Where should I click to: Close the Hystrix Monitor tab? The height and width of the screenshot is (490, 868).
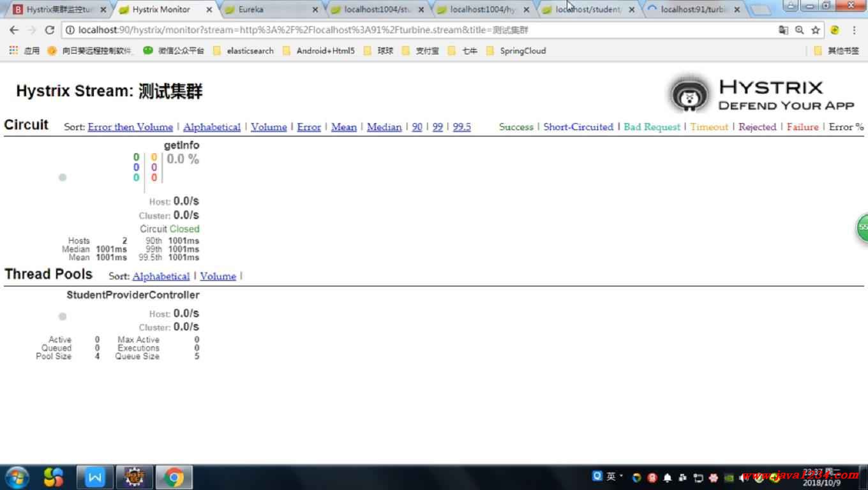click(209, 10)
